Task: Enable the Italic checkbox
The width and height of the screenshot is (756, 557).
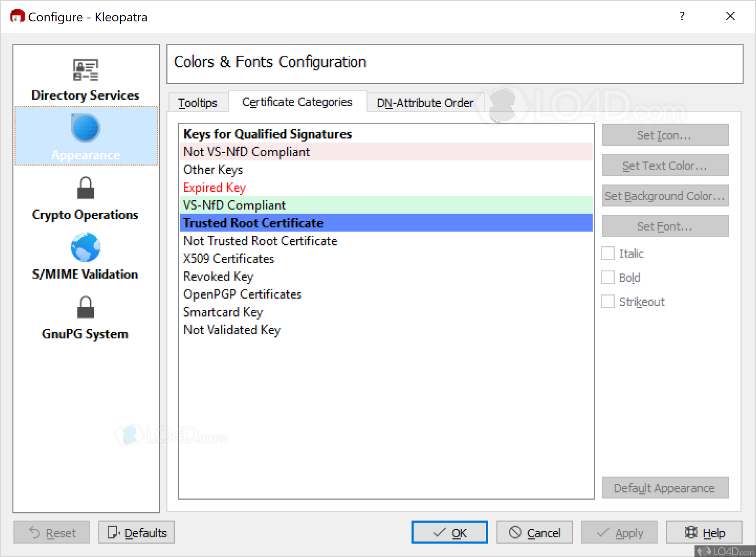Action: click(x=608, y=253)
